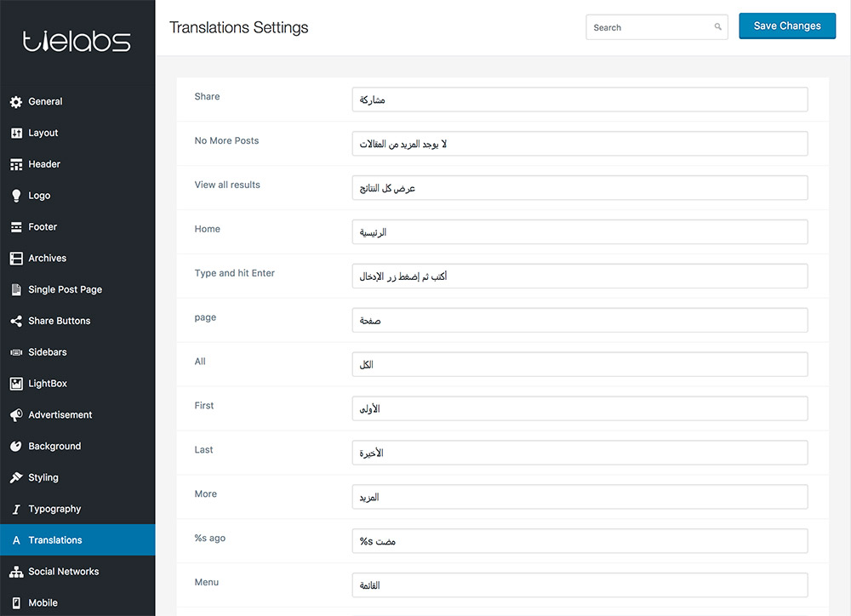Click the Background palette icon
The width and height of the screenshot is (851, 616).
(x=16, y=446)
